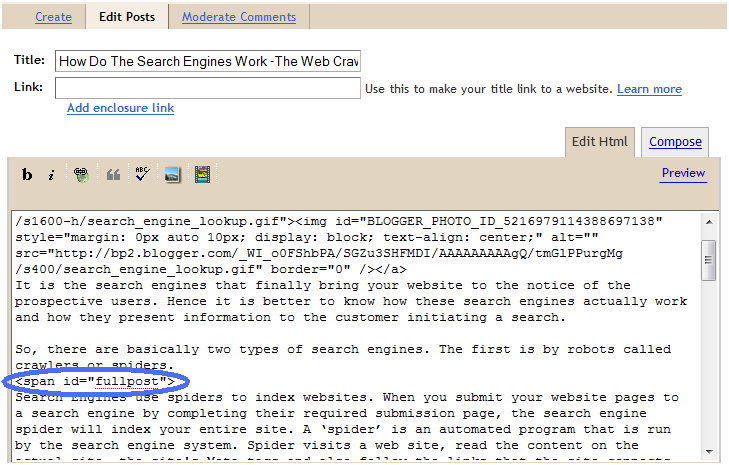Screen dimensions: 729x465
Task: Apply bold formatting with the b icon
Action: [x=27, y=174]
